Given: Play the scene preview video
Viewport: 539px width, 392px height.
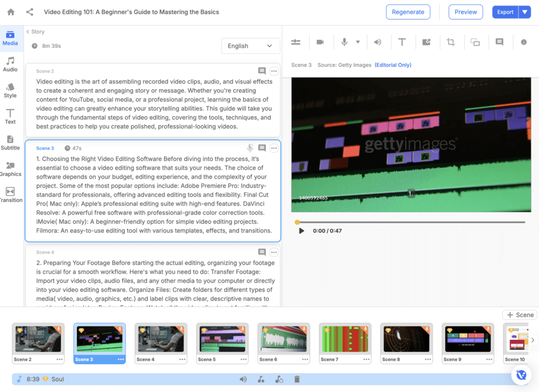Looking at the screenshot, I should pos(302,231).
